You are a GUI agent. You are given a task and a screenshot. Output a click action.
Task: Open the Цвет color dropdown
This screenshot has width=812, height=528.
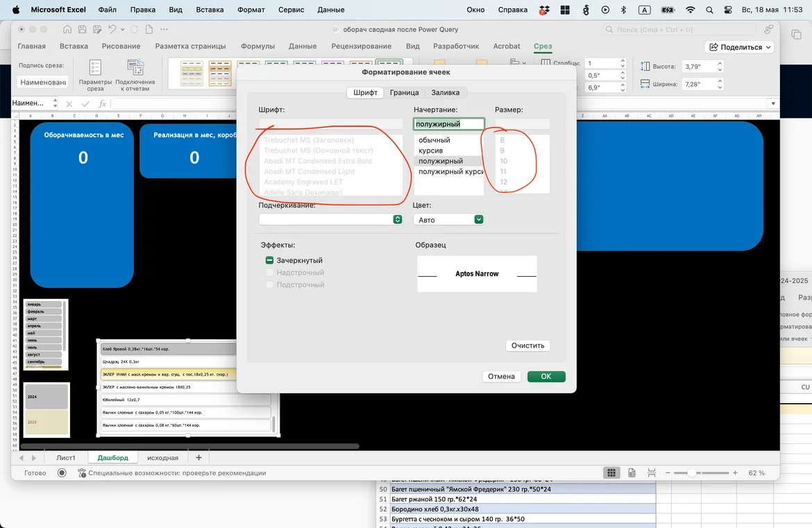[x=448, y=219]
